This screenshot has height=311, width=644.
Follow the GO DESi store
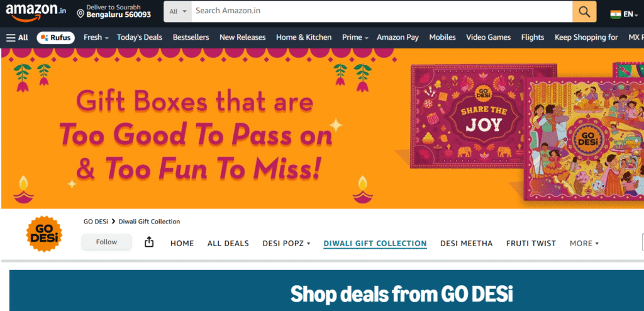tap(106, 242)
